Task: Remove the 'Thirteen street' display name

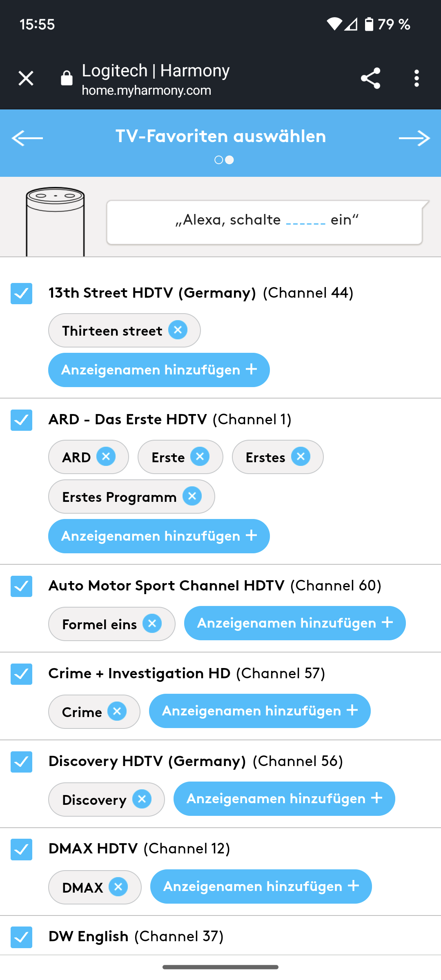Action: [x=178, y=330]
